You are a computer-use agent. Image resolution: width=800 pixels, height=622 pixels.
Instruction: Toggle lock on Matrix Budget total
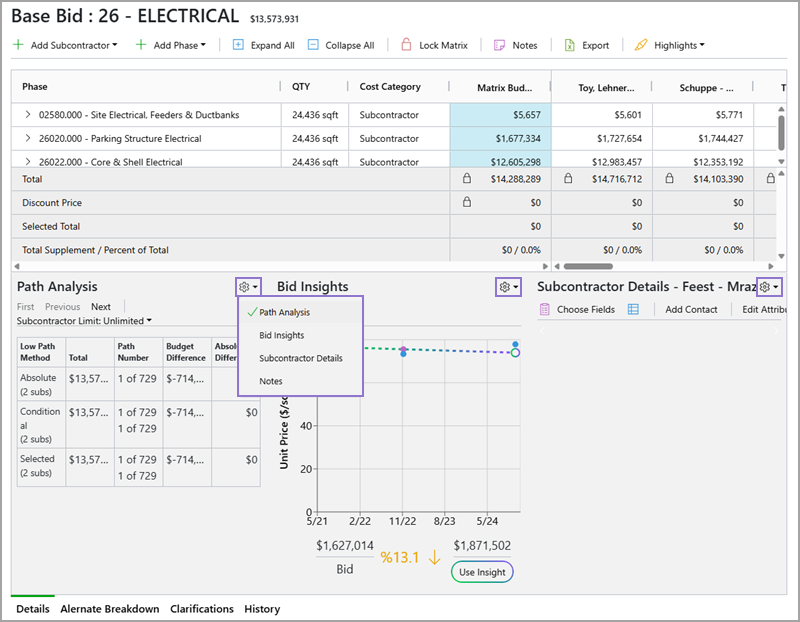466,179
